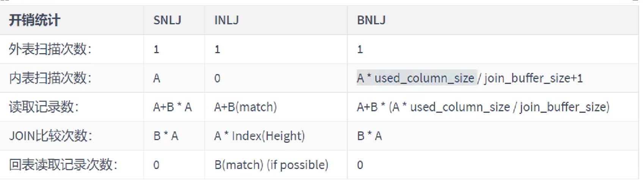The height and width of the screenshot is (180, 644).
Task: Select BNLJ value 0 in 回表读取记录次数 row
Action: point(360,165)
